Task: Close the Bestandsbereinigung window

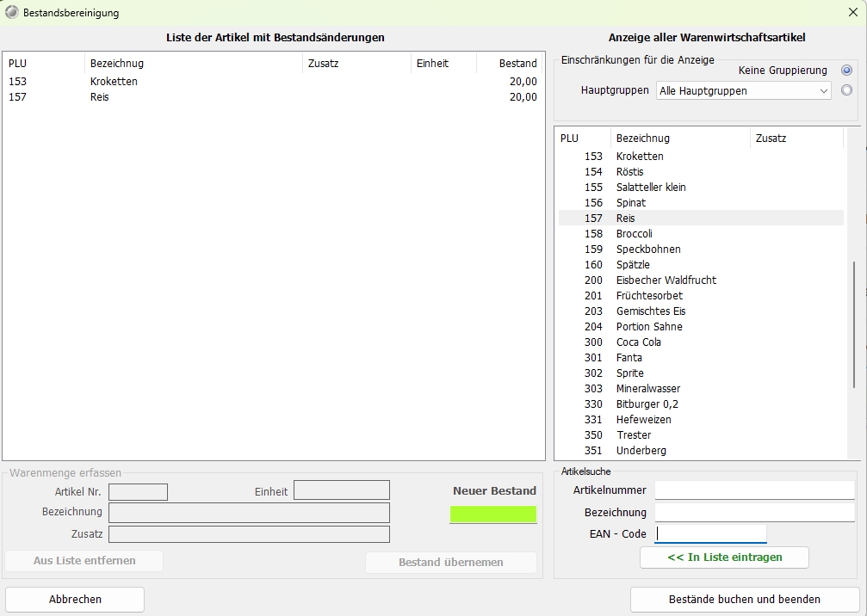Action: [852, 13]
